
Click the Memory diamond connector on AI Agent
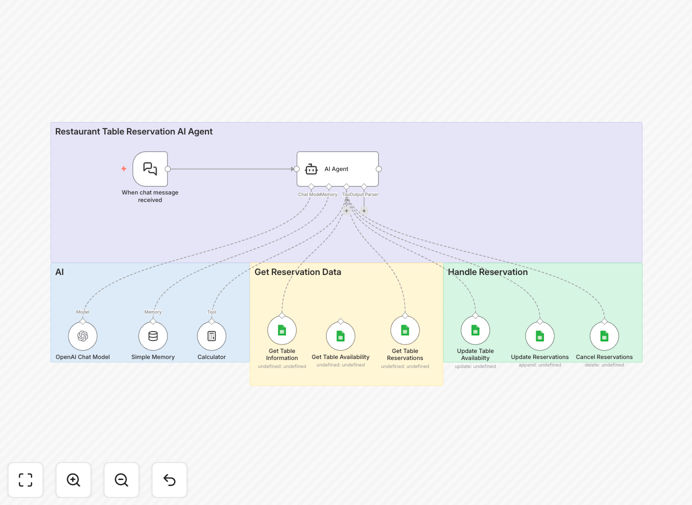(x=329, y=186)
